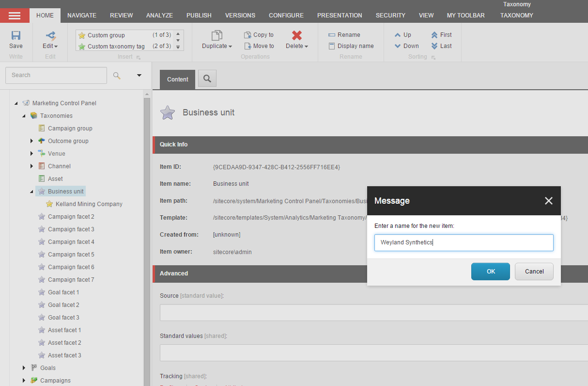Click the Duplicate documents icon
Viewport: 588px width, 386px height.
[217, 35]
